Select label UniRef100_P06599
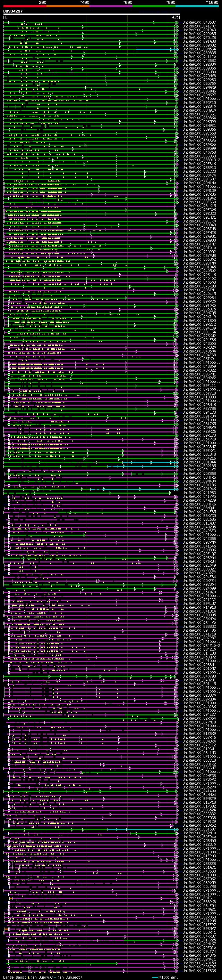This screenshot has width=222, height=980. [x=199, y=122]
